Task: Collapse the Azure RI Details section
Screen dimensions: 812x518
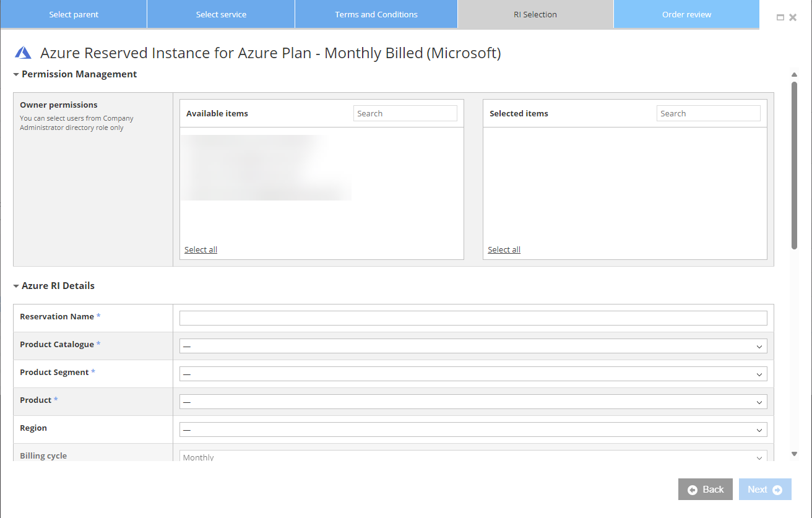Action: (x=16, y=286)
